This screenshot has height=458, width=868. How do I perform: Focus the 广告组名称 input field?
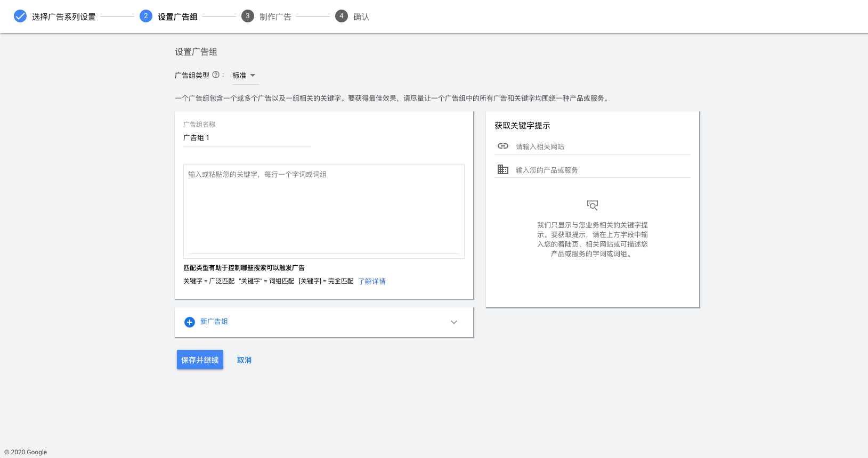pyautogui.click(x=247, y=138)
